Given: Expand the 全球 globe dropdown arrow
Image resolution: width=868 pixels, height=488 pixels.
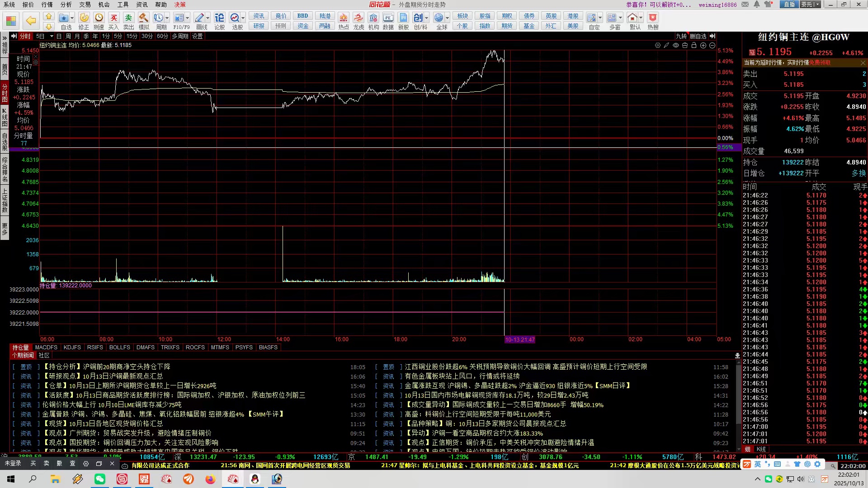Looking at the screenshot, I should pos(448,18).
